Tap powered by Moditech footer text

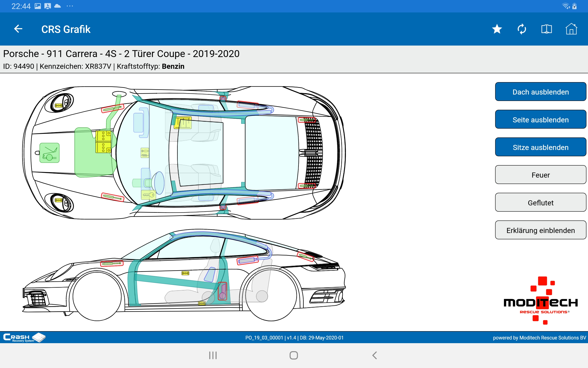[539, 338]
